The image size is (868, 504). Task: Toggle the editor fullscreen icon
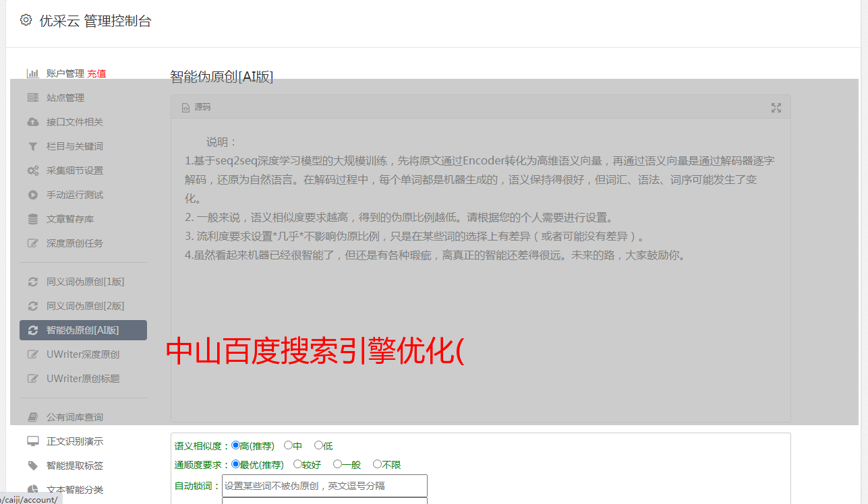pos(776,108)
